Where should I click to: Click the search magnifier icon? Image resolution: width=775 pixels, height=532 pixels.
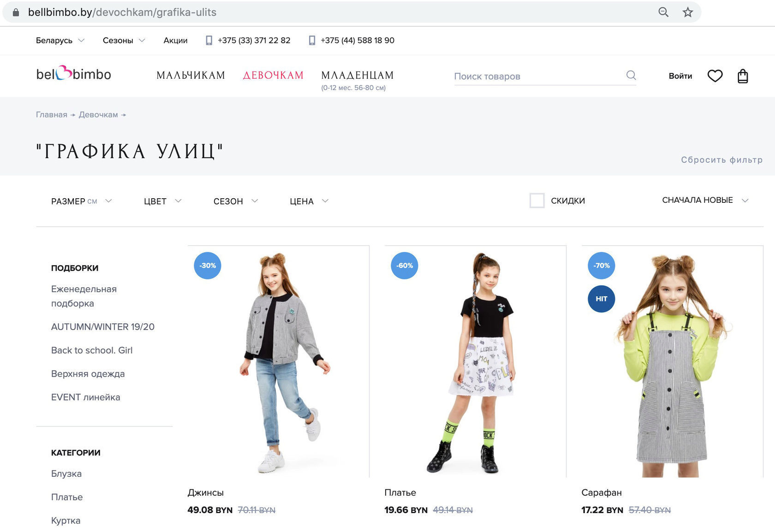[x=631, y=75]
